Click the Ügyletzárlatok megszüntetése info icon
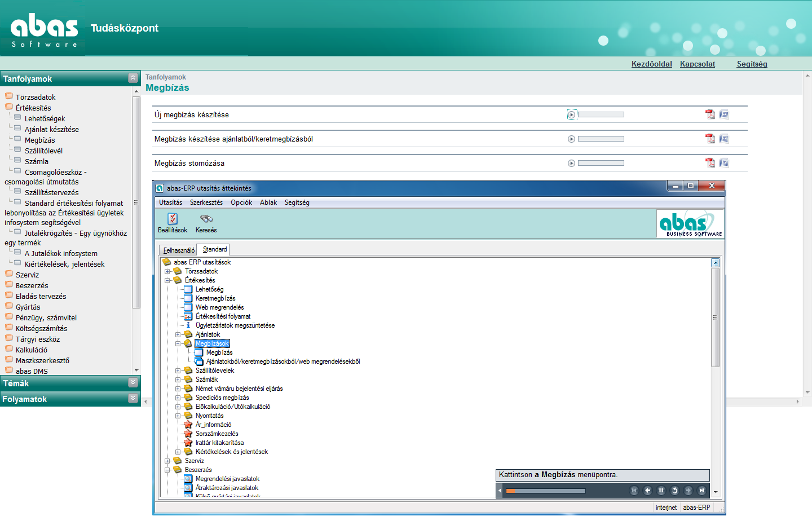The width and height of the screenshot is (812, 516). pos(188,325)
